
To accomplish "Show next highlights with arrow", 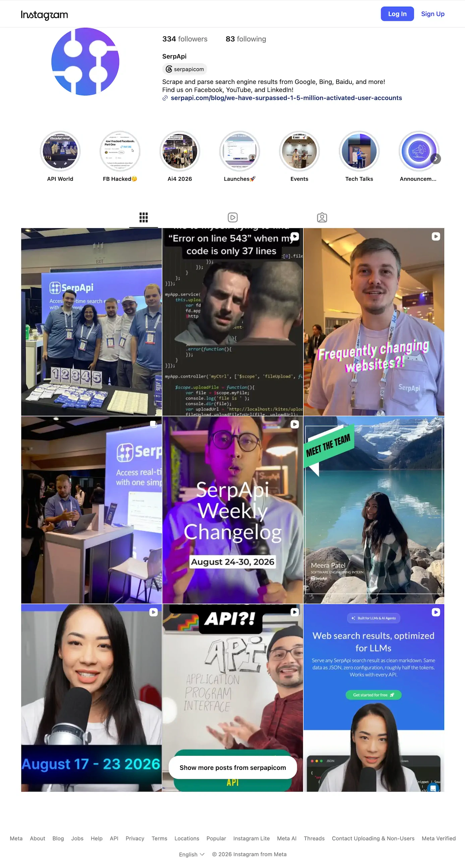I will pos(435,159).
